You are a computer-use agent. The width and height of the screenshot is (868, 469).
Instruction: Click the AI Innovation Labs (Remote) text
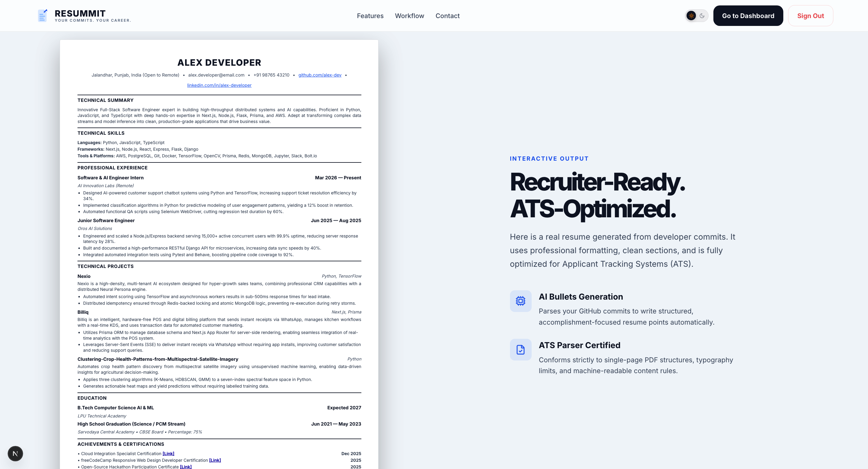coord(106,186)
